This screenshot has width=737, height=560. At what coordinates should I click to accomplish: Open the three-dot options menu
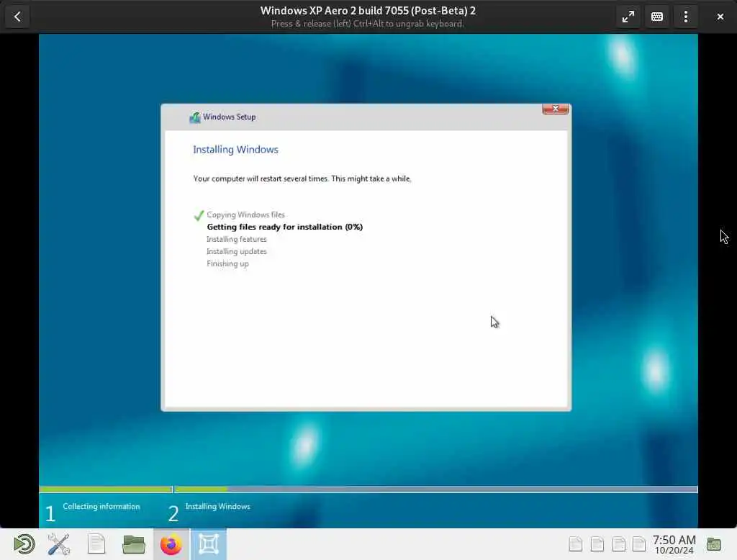[x=686, y=17]
